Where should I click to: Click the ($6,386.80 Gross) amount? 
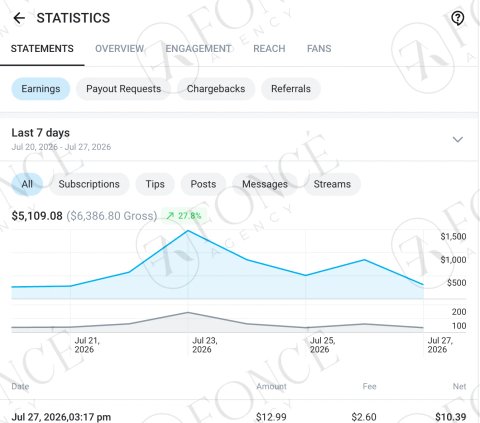click(112, 216)
